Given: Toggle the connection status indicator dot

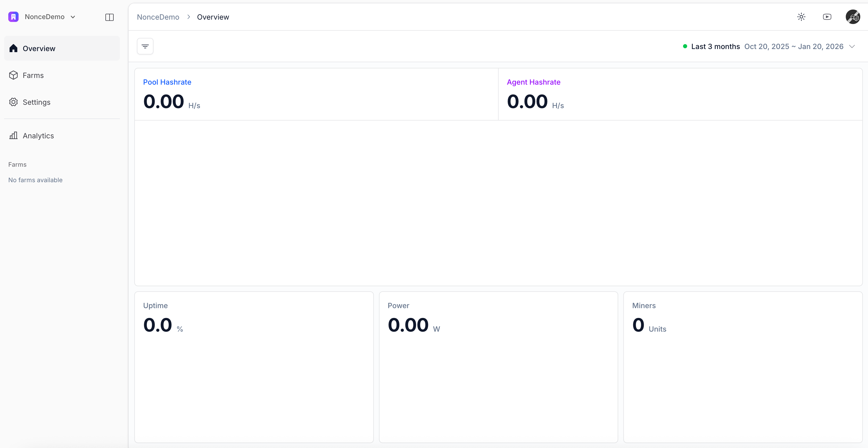Looking at the screenshot, I should pyautogui.click(x=685, y=46).
